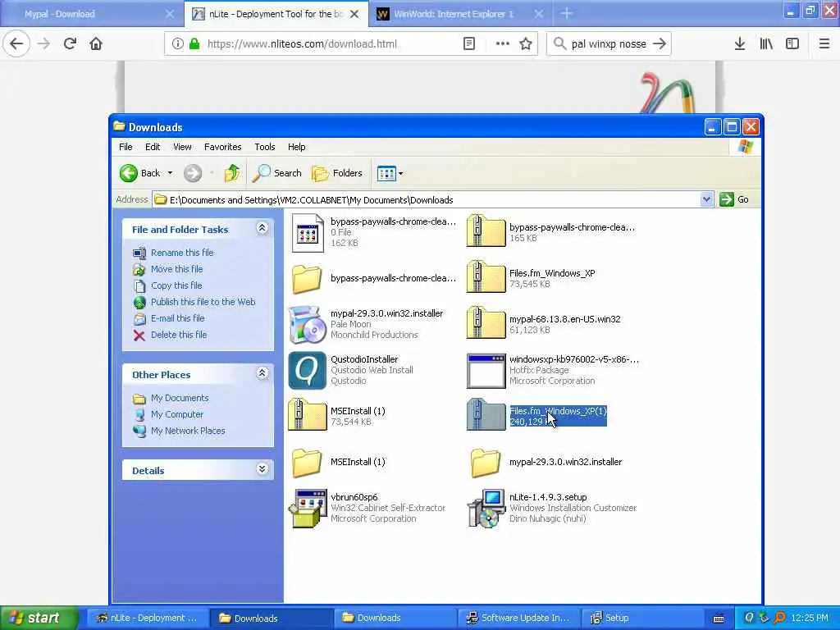Open a new Firefox tab with plus

pyautogui.click(x=566, y=13)
